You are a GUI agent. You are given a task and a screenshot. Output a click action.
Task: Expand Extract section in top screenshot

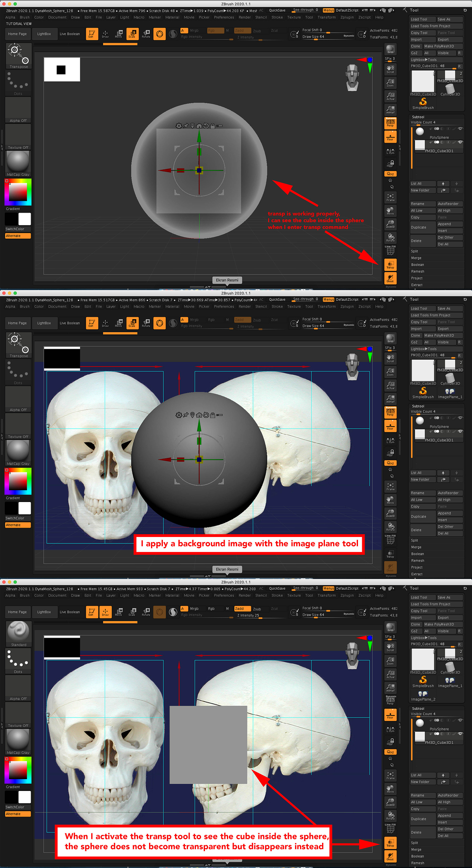tap(417, 285)
